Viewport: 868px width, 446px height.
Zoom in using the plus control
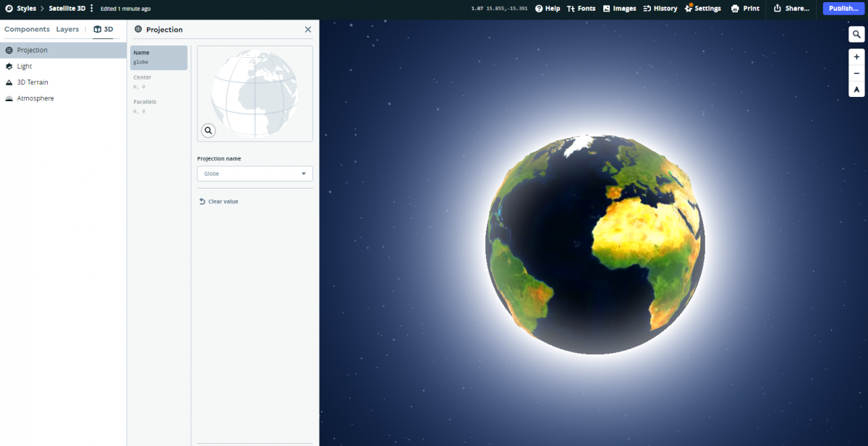tap(856, 57)
